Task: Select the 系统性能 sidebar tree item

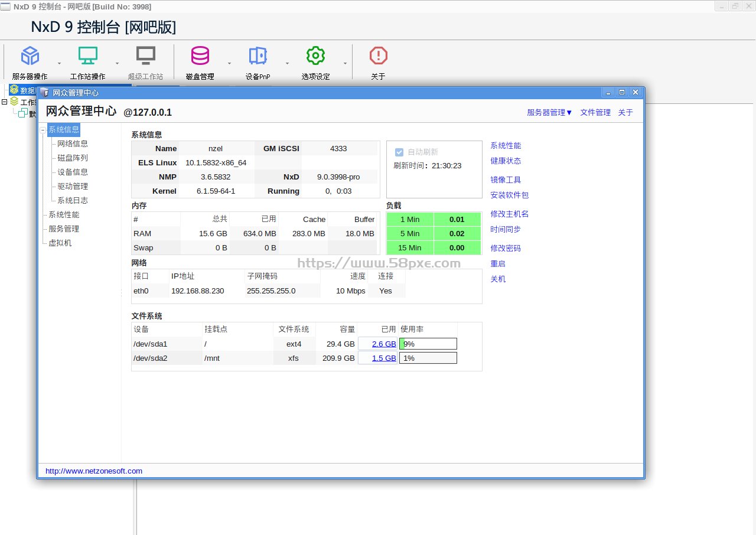Action: pyautogui.click(x=64, y=214)
